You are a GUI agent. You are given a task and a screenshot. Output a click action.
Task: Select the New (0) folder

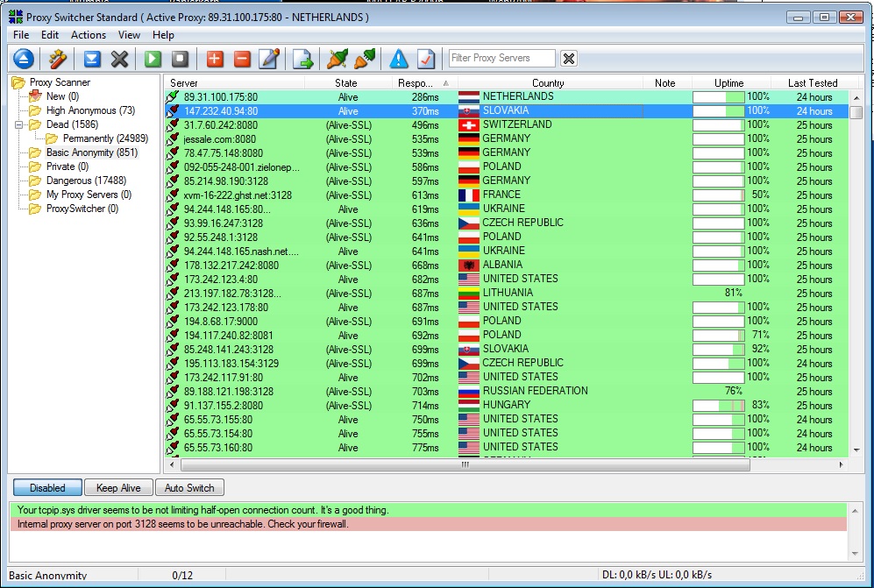coord(62,96)
